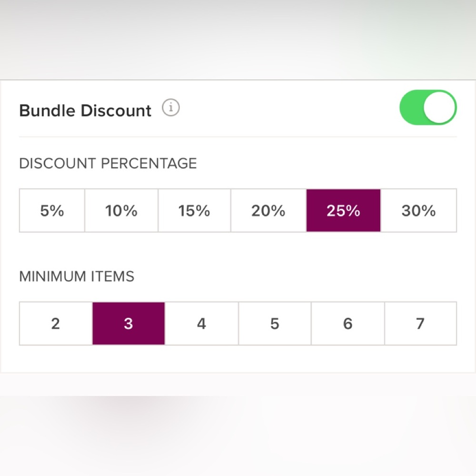Pick 7 as the minimum items

420,323
